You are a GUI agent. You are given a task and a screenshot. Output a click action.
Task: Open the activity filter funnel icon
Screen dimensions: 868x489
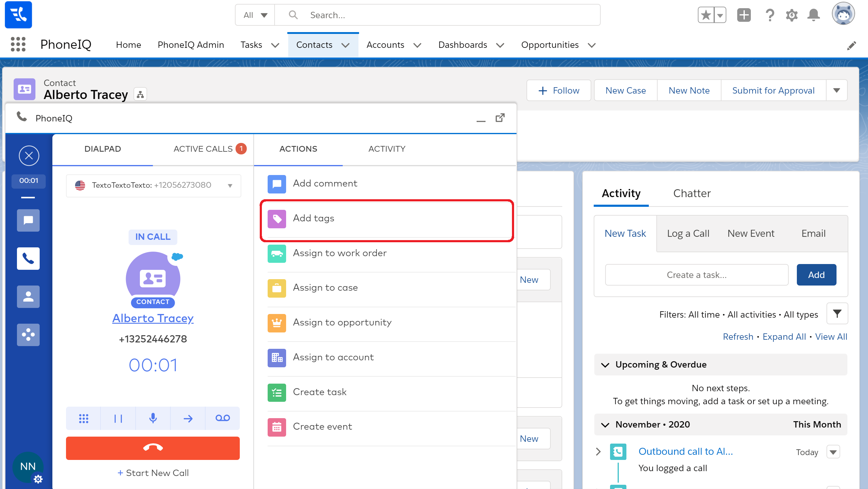click(837, 314)
